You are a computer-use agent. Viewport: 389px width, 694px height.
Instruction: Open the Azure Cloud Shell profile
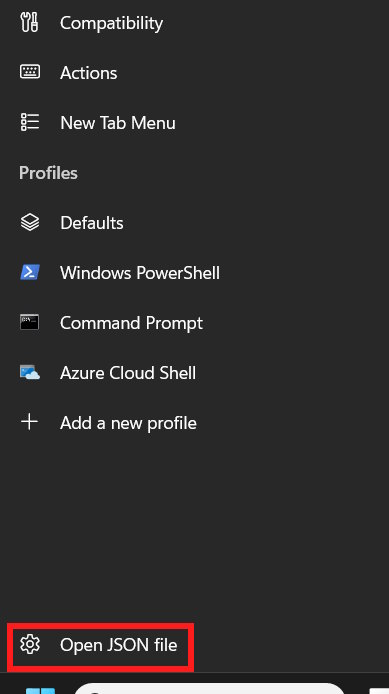click(x=128, y=373)
